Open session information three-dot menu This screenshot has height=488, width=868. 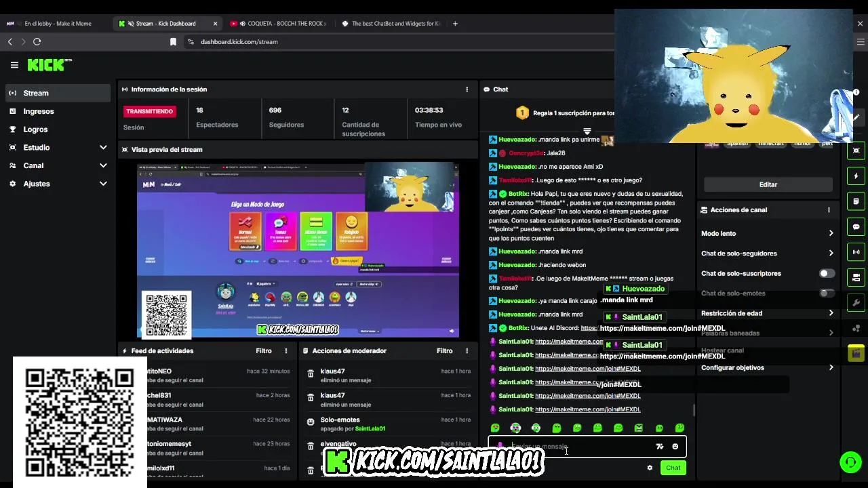pyautogui.click(x=467, y=89)
